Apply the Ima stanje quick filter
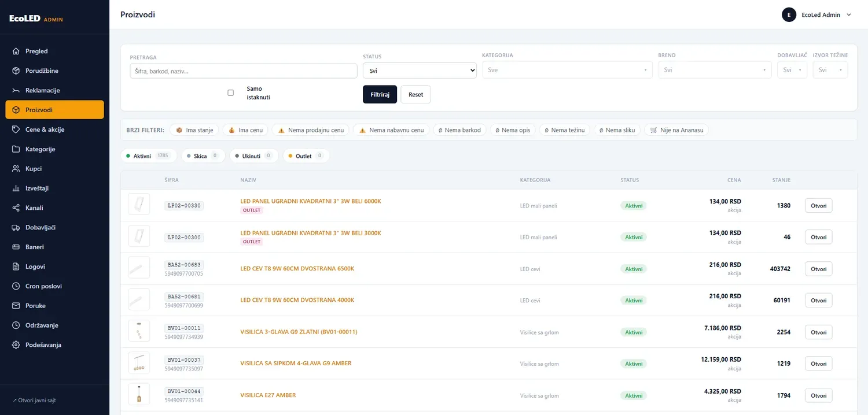Viewport: 868px width, 415px height. [x=194, y=130]
